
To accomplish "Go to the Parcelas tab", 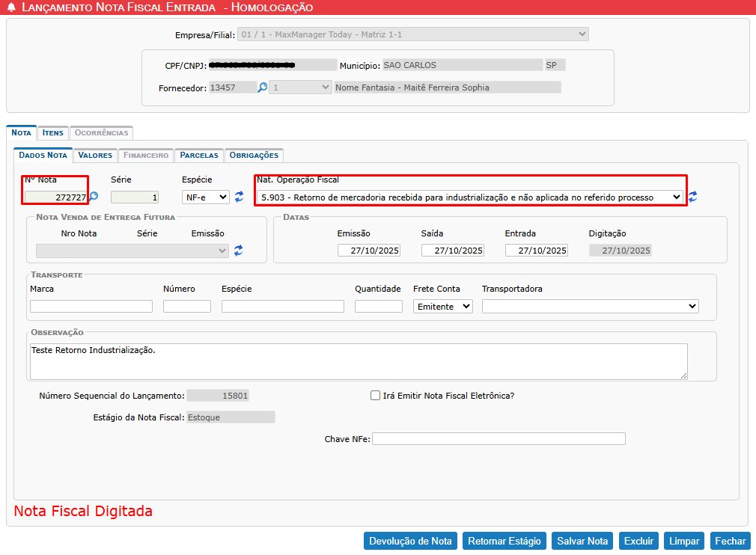I will (x=199, y=156).
